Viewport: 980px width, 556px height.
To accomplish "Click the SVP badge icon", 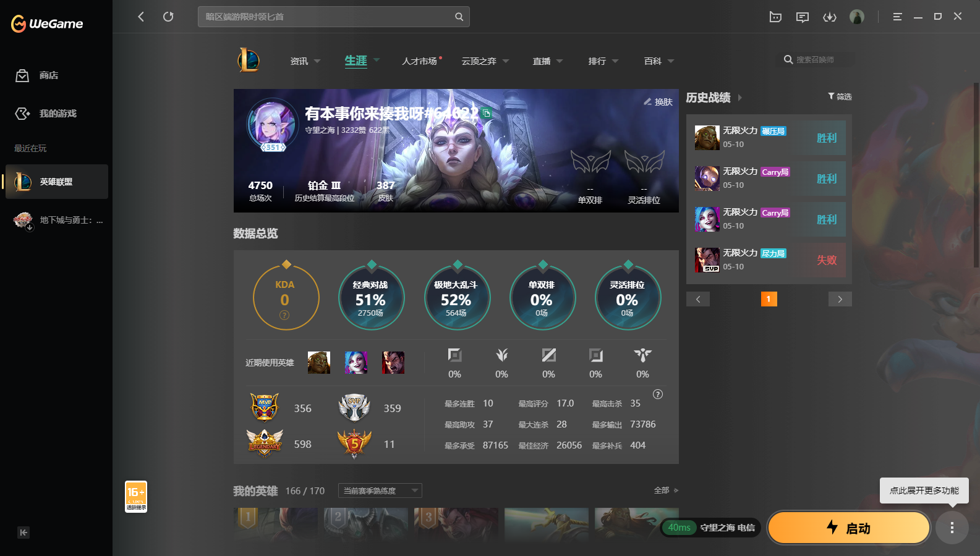I will (x=354, y=407).
